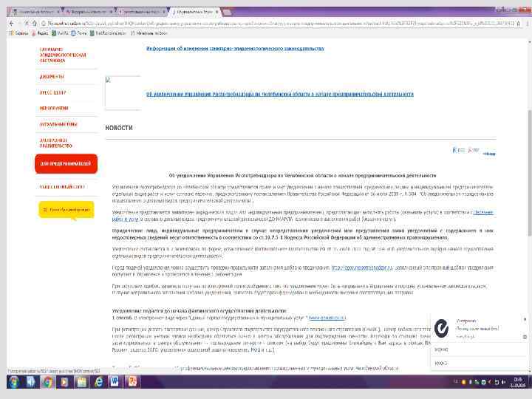Select the red ДЛЯ ПРЕДПРИНИМАТЕЛЕЙ button
The height and width of the screenshot is (399, 532).
point(66,163)
